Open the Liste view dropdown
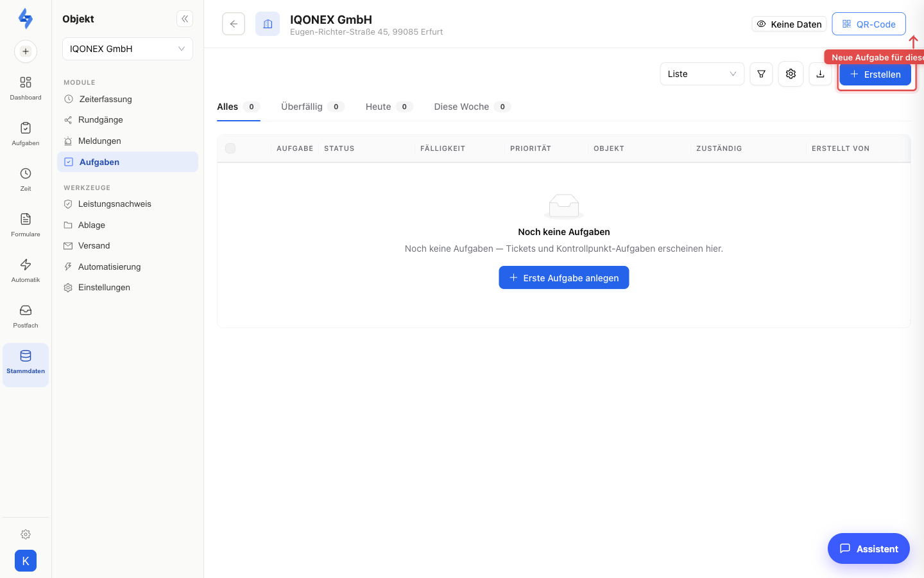Image resolution: width=924 pixels, height=578 pixels. (702, 74)
